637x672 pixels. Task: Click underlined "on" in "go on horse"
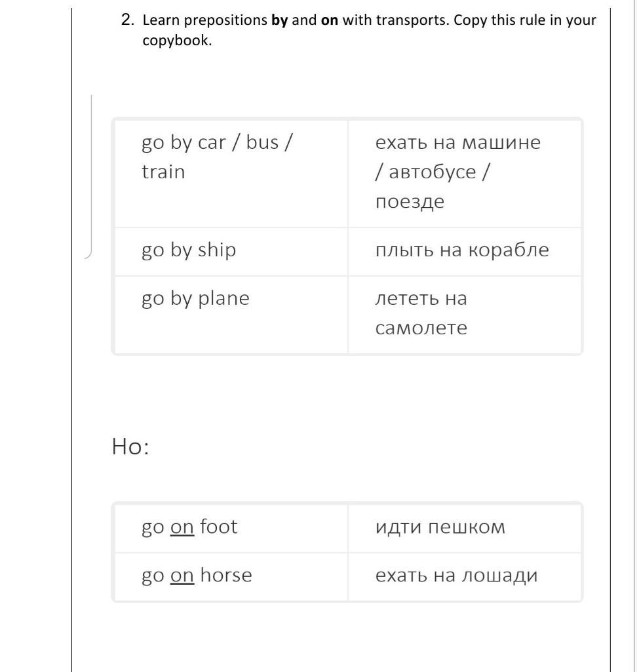coord(182,576)
